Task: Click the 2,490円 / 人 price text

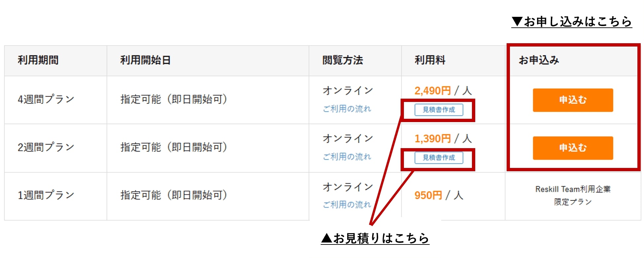Action: tap(443, 90)
